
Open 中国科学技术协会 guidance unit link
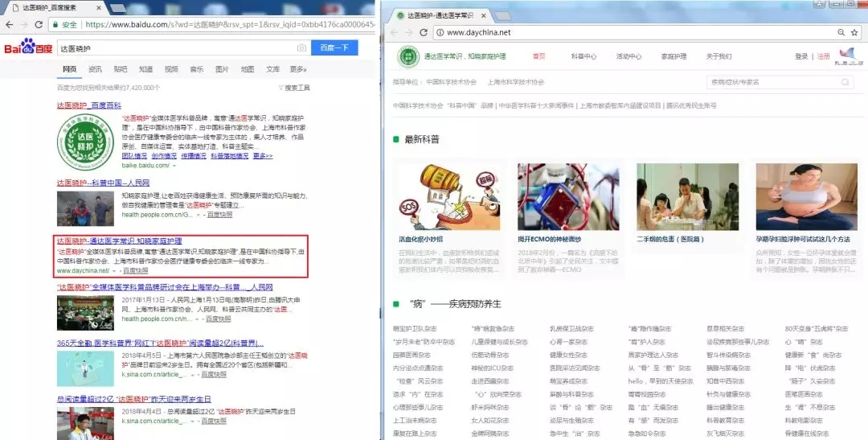click(451, 82)
